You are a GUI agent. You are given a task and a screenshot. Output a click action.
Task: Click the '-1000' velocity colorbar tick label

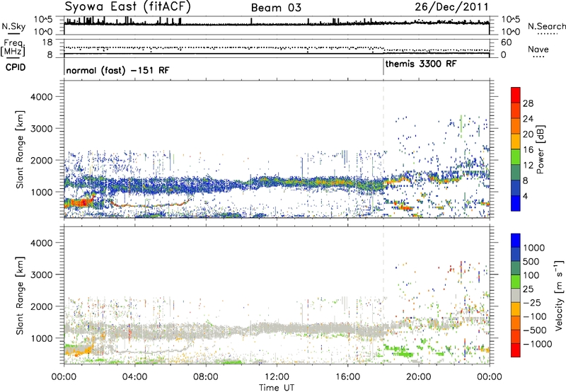(537, 344)
